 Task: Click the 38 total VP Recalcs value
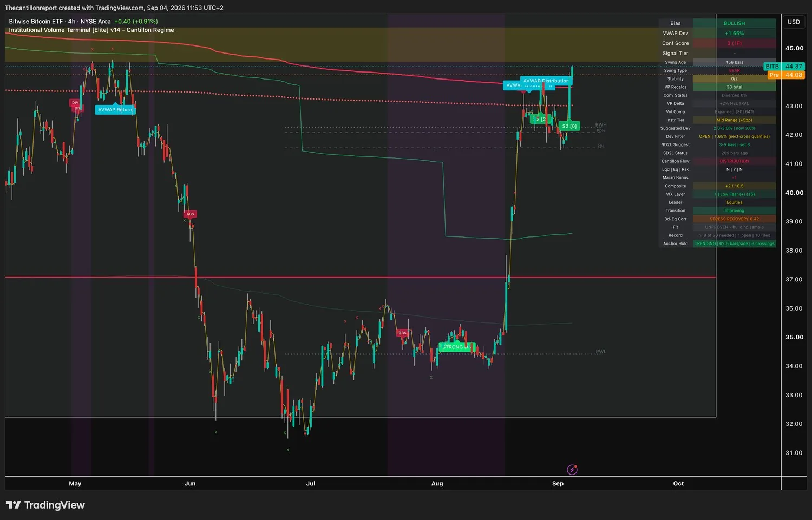point(734,87)
